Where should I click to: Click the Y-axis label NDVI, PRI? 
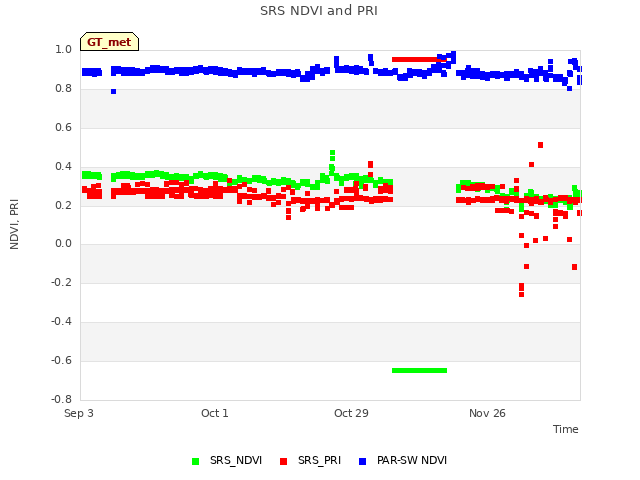(14, 224)
